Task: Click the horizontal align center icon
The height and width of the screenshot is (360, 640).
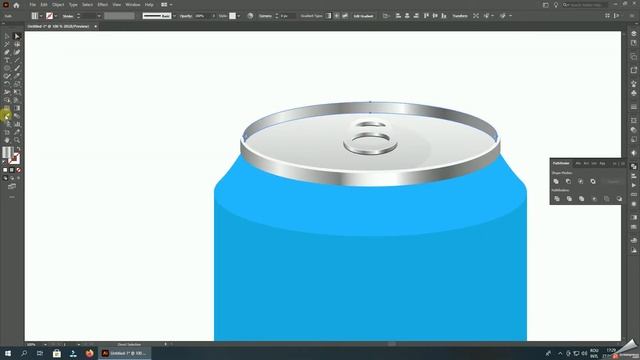Action: pyautogui.click(x=407, y=16)
